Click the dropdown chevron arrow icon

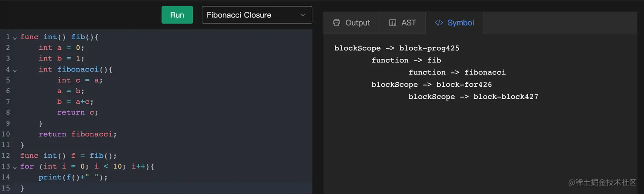pos(303,15)
